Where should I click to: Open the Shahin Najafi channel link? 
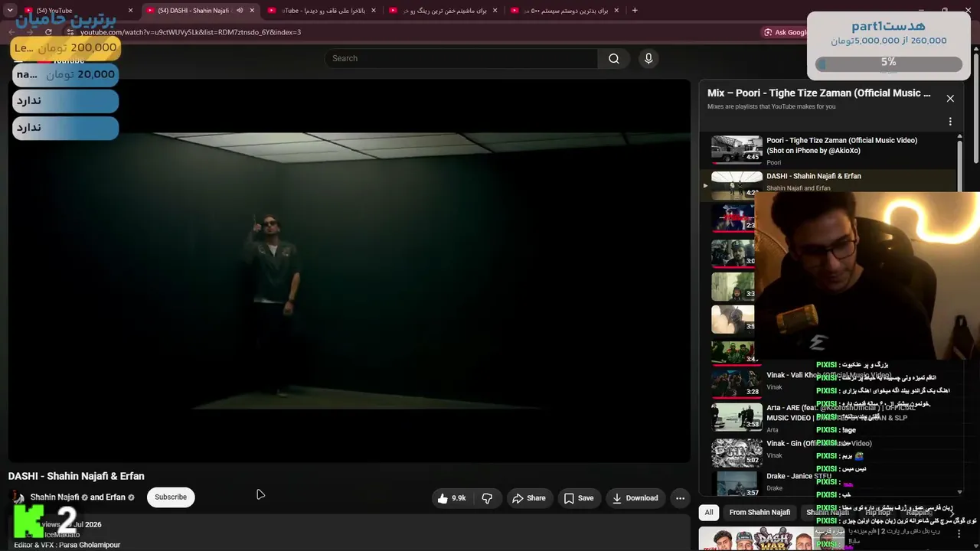(x=55, y=497)
